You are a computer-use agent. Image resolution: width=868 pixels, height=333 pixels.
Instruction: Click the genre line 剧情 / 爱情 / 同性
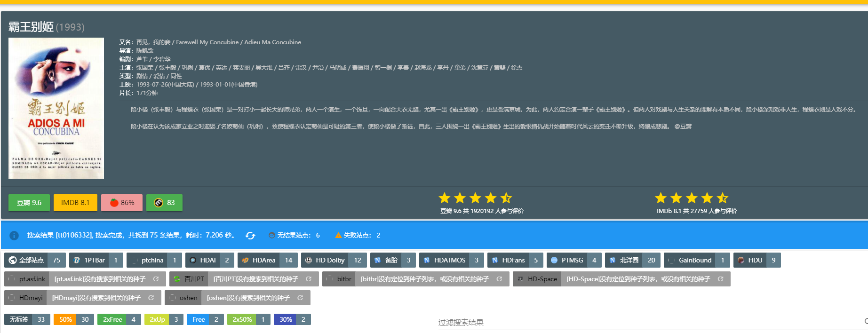pos(159,76)
